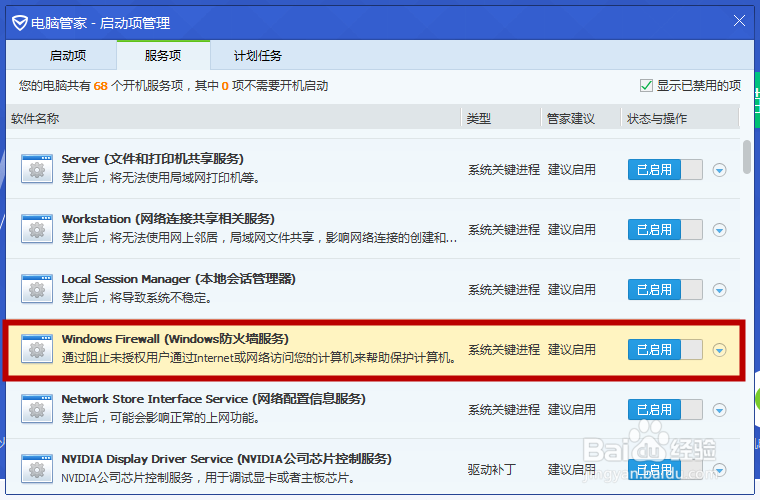Image resolution: width=760 pixels, height=500 pixels.
Task: Click 建议启用 suggestion in Server row
Action: click(571, 170)
